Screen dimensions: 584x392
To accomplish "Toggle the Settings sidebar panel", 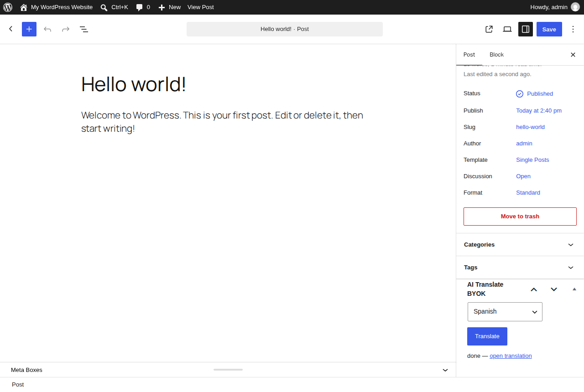I will (526, 29).
